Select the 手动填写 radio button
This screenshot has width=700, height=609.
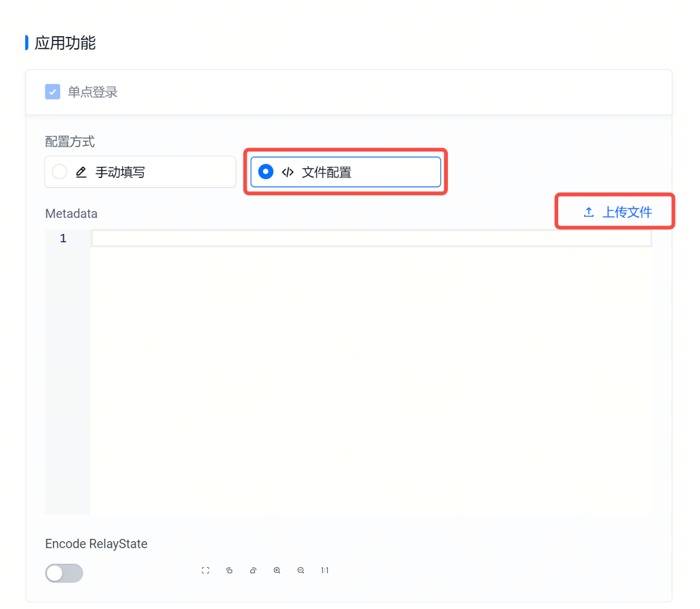coord(60,172)
